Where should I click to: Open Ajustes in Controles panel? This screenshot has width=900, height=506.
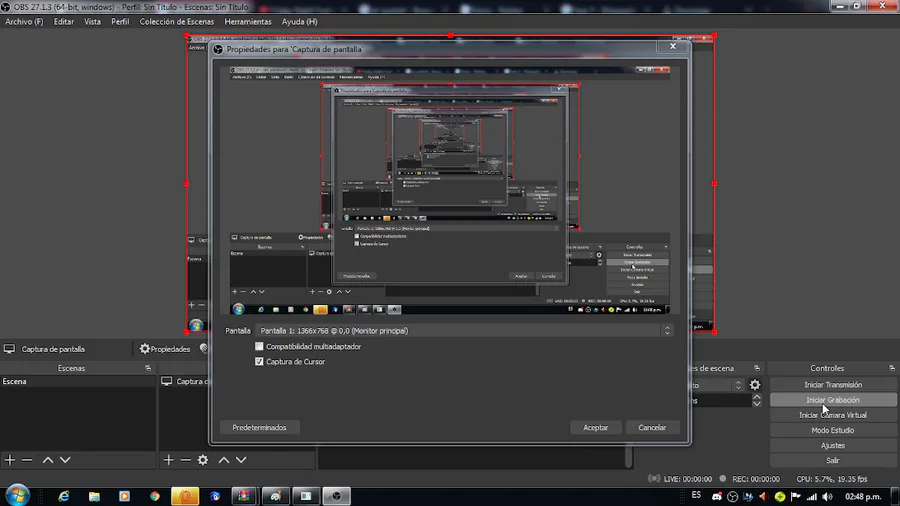[833, 445]
